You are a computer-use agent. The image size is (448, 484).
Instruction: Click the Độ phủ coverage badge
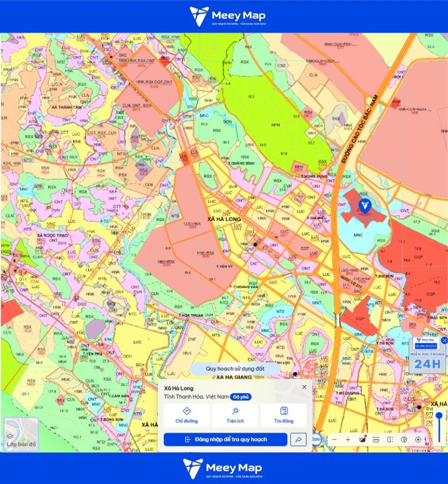pyautogui.click(x=240, y=397)
